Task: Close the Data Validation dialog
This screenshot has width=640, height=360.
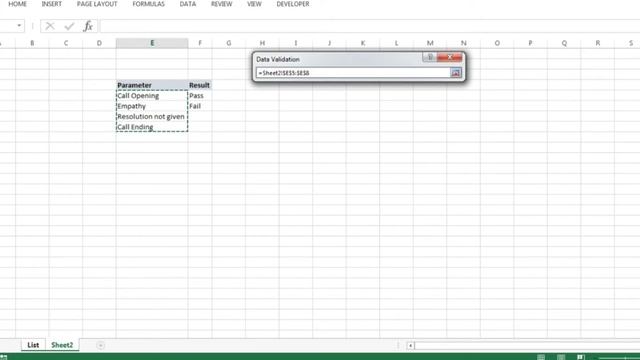Action: (x=449, y=58)
